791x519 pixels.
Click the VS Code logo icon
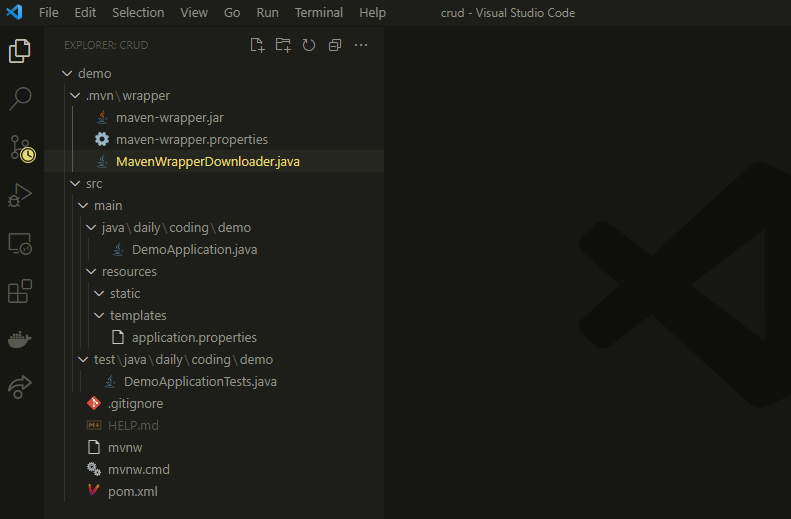[x=14, y=12]
